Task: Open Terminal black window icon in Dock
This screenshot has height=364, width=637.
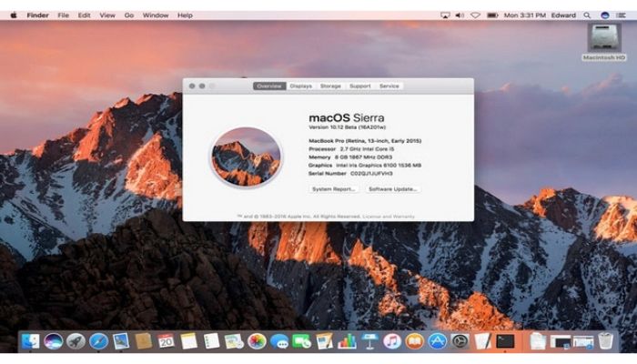Action: tap(505, 341)
